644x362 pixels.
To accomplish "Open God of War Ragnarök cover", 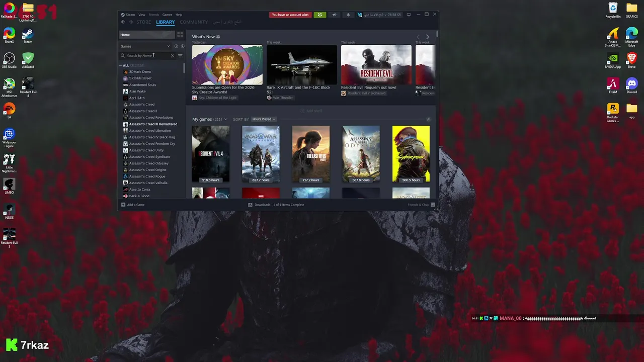I will [261, 154].
